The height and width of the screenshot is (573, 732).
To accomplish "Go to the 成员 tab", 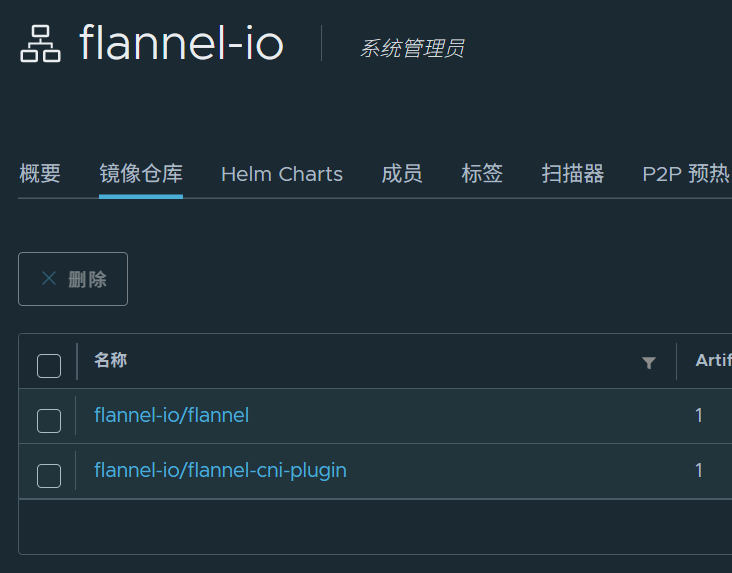I will (x=402, y=174).
